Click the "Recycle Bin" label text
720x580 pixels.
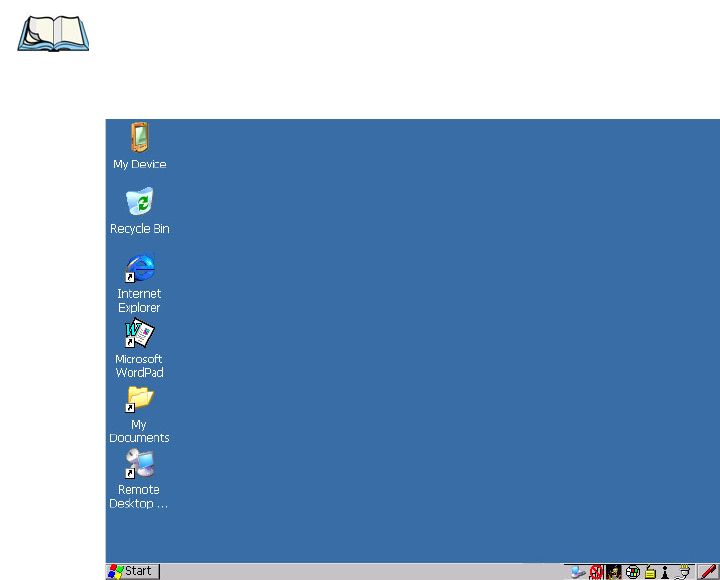coord(140,229)
